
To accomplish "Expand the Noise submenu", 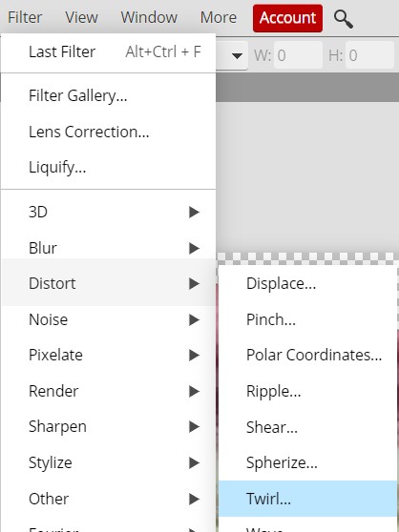I will 108,319.
